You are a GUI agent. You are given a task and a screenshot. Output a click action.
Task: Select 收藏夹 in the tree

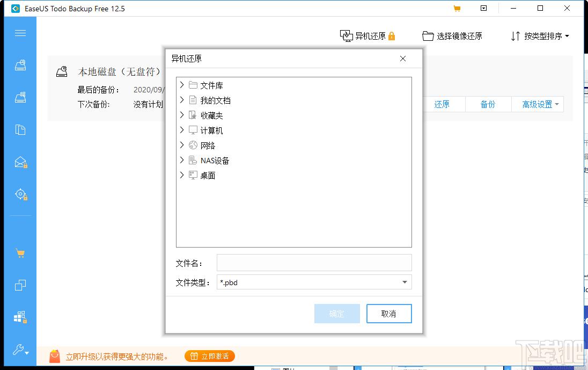click(211, 115)
